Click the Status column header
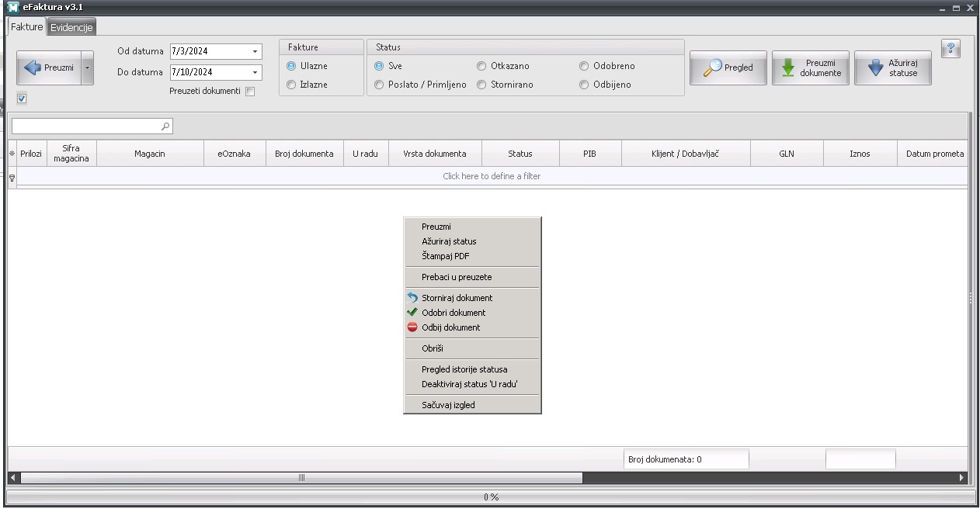Screen dimensions: 980x509 [520, 154]
